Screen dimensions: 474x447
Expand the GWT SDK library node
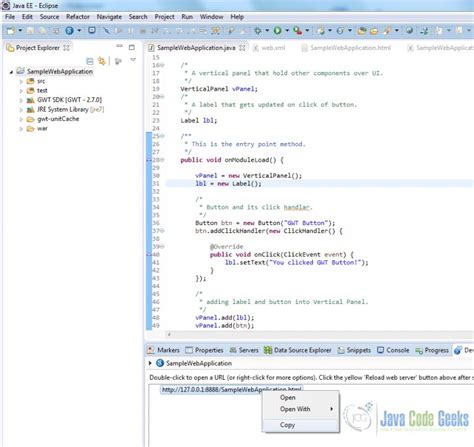click(21, 100)
